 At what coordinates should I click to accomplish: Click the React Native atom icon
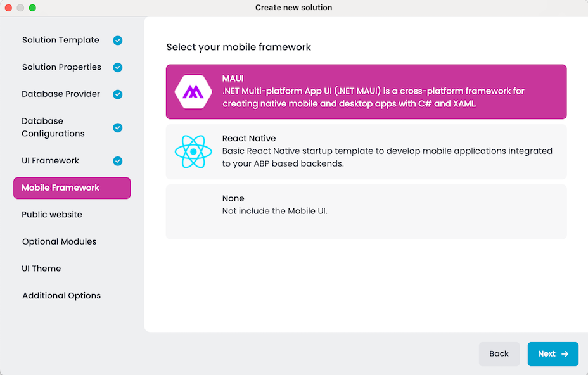tap(193, 151)
